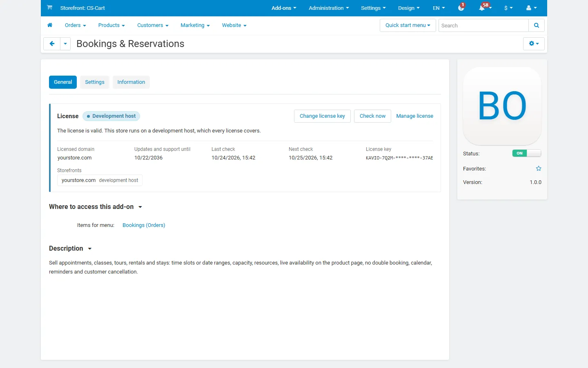Screen dimensions: 588x368
Task: Click the back arrow button
Action: coord(52,44)
